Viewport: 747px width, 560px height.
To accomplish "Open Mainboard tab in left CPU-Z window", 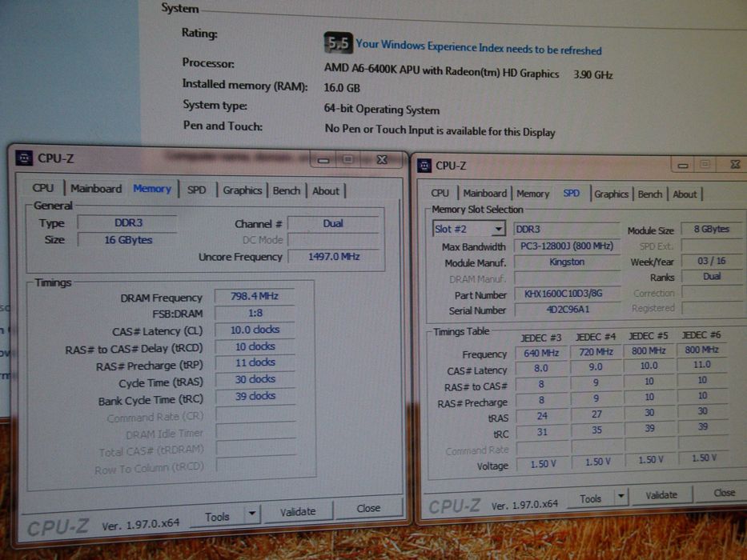I will tap(96, 189).
